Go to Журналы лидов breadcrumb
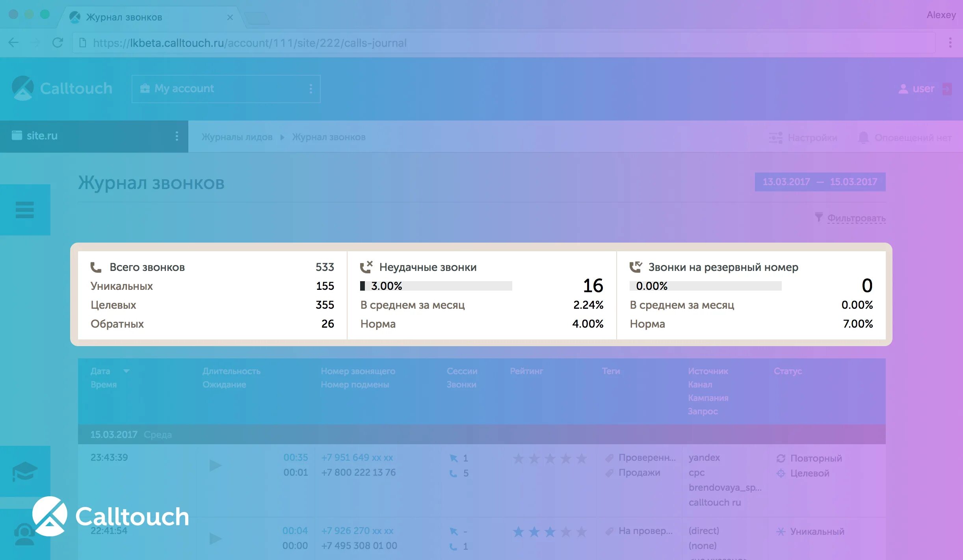 tap(237, 137)
